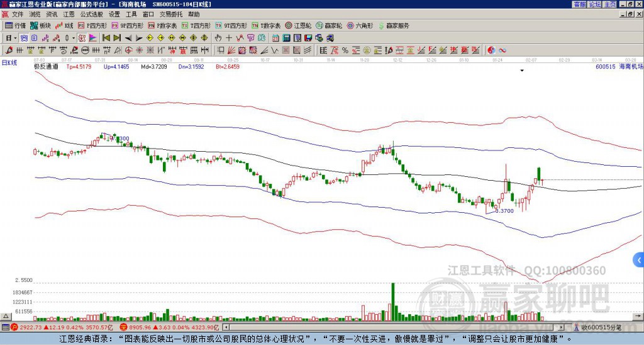Open the 行情 market quotes view
644x345 pixels.
[15, 25]
